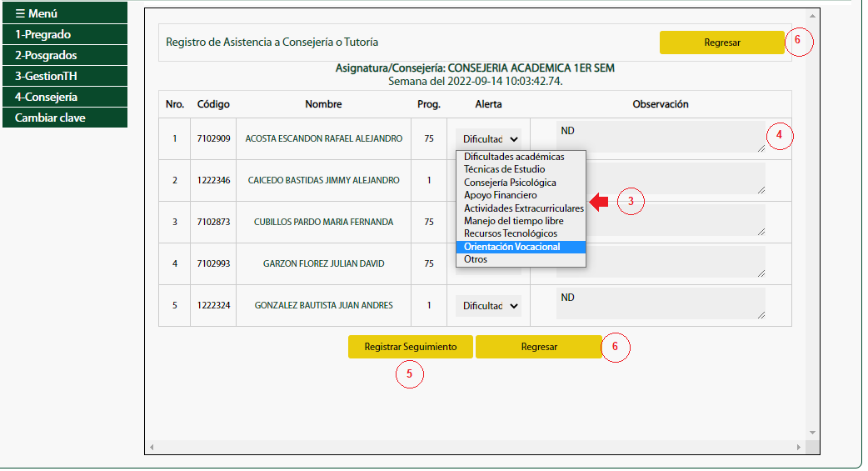Click the Registro de Asistencia a Consejería title
Screen dimensions: 868x471
click(272, 43)
